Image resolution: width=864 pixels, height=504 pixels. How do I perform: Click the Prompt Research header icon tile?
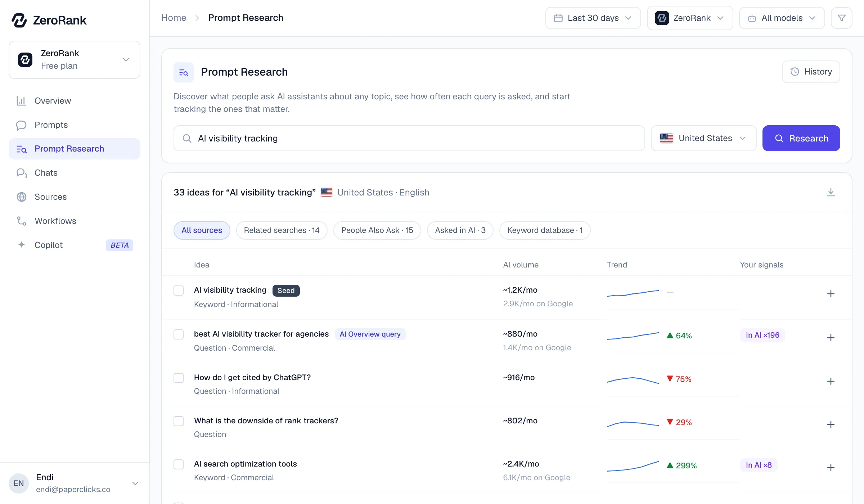click(184, 72)
